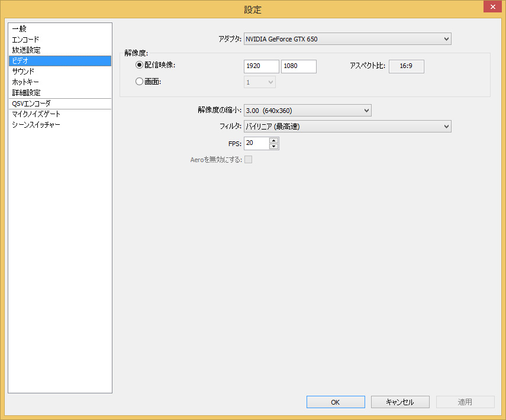The height and width of the screenshot is (420, 506).
Task: Close the 設定 dialog window
Action: (492, 7)
